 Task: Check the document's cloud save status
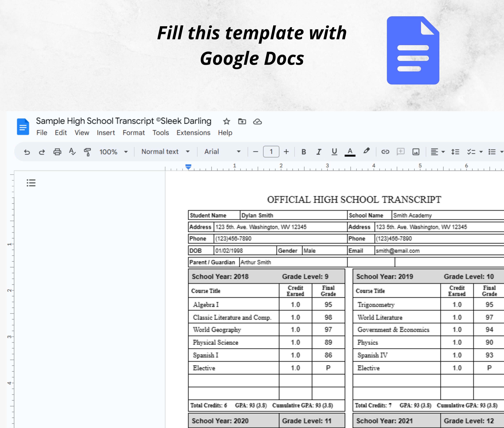(258, 122)
